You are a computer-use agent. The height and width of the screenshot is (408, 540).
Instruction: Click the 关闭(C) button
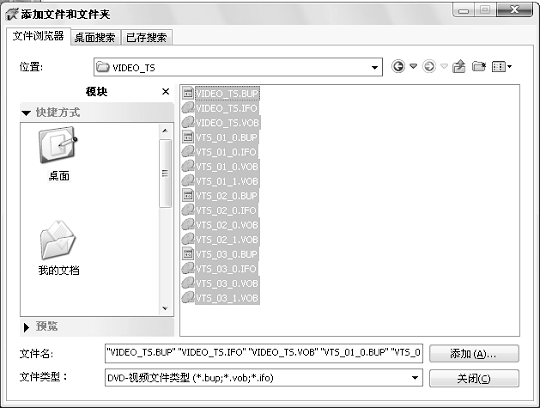[x=474, y=378]
